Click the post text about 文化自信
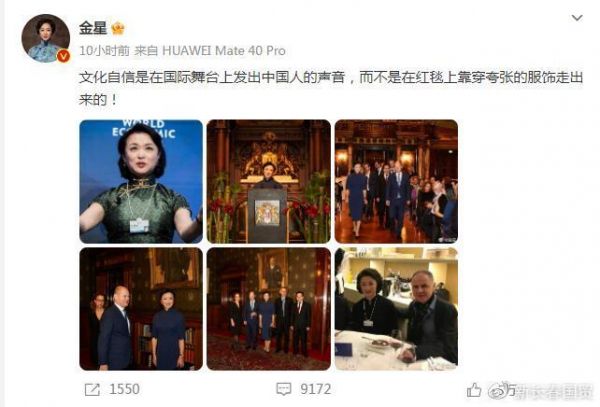The width and height of the screenshot is (600, 407). click(x=331, y=89)
